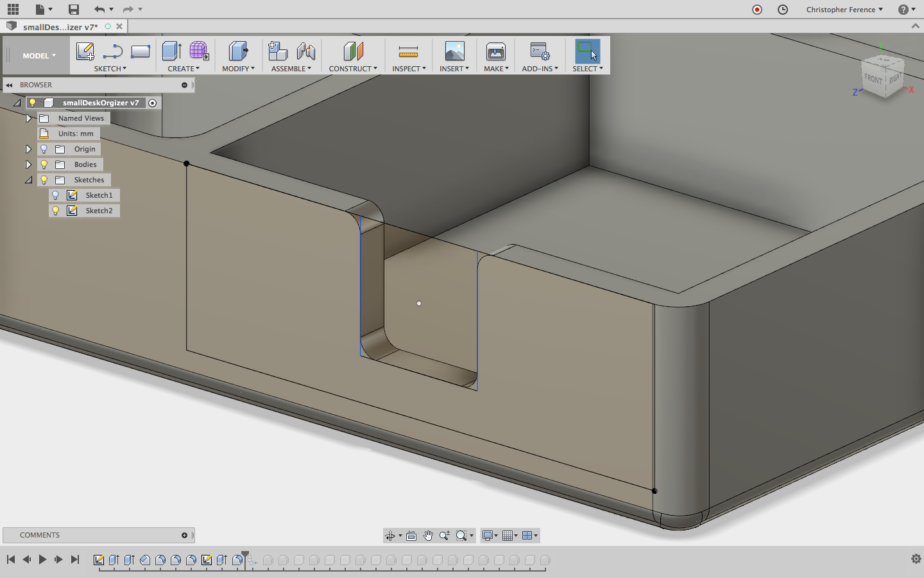Select the Press Pull icon above MODIFY
The width and height of the screenshot is (924, 578).
238,51
